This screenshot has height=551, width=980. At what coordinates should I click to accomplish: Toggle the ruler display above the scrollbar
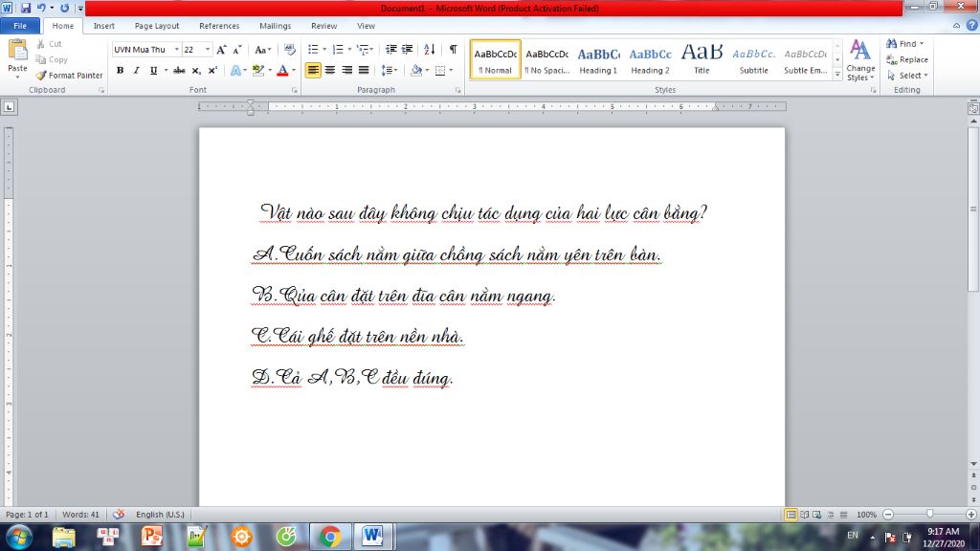(973, 108)
